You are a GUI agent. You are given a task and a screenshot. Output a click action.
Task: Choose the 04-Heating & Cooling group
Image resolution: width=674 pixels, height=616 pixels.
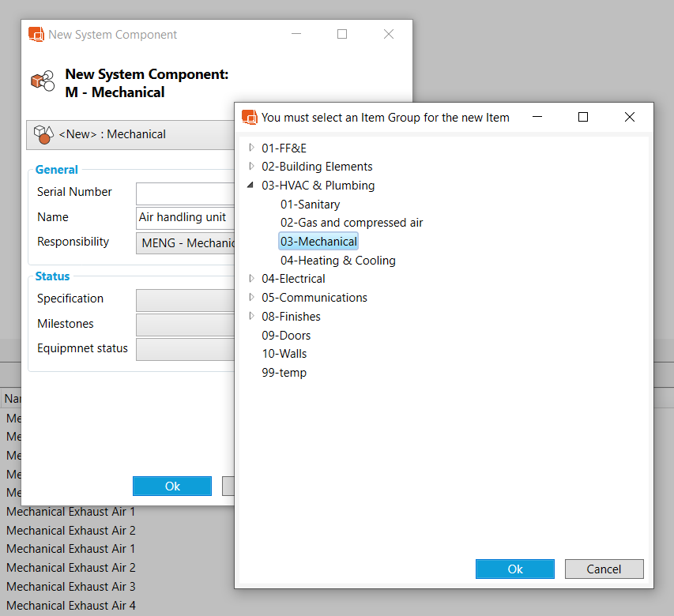pos(337,261)
